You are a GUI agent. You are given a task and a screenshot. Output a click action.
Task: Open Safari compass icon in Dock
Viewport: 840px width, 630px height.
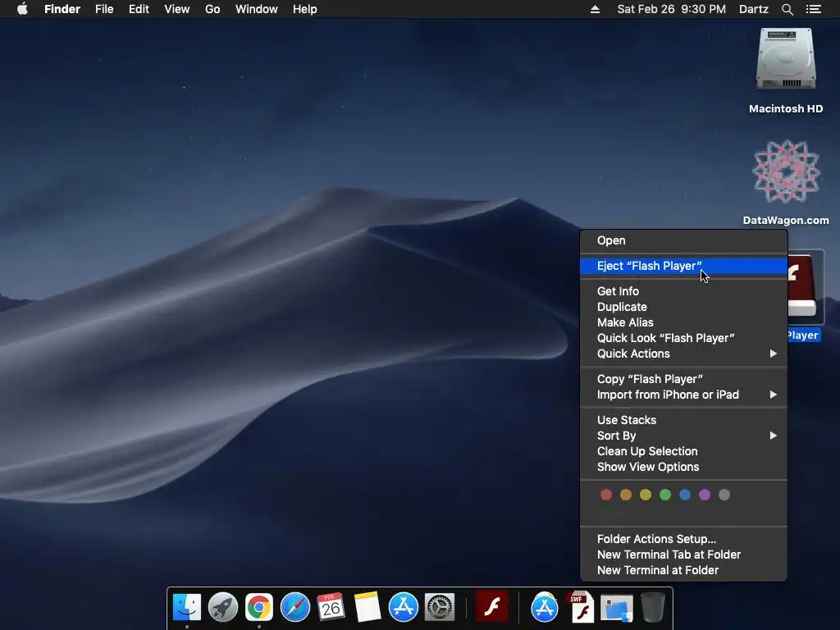click(295, 607)
